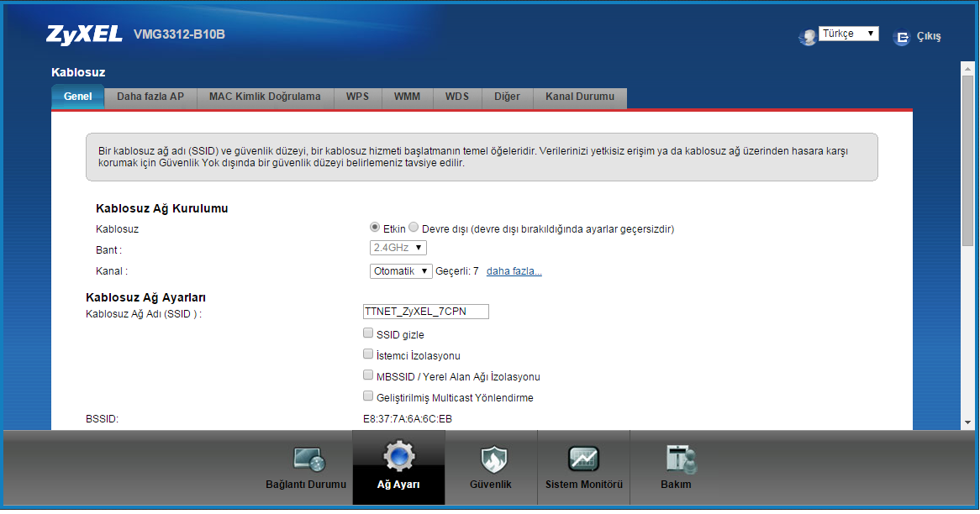
Task: Click the scrollbar up arrow
Action: coord(967,68)
